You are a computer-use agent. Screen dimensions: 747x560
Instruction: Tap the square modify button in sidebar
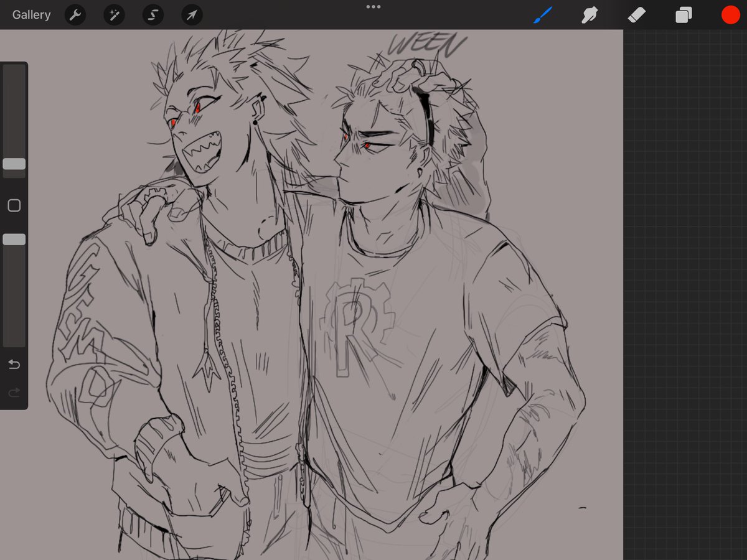click(14, 205)
